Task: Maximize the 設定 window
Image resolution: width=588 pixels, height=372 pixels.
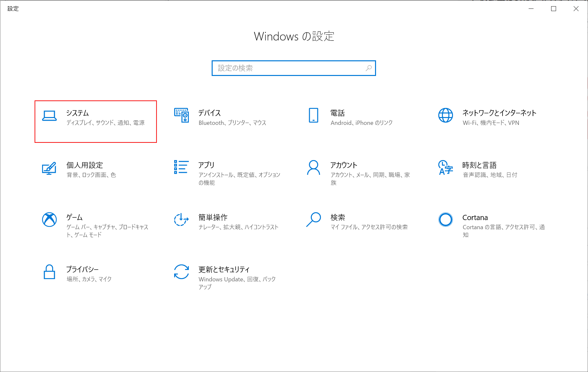Action: 553,9
